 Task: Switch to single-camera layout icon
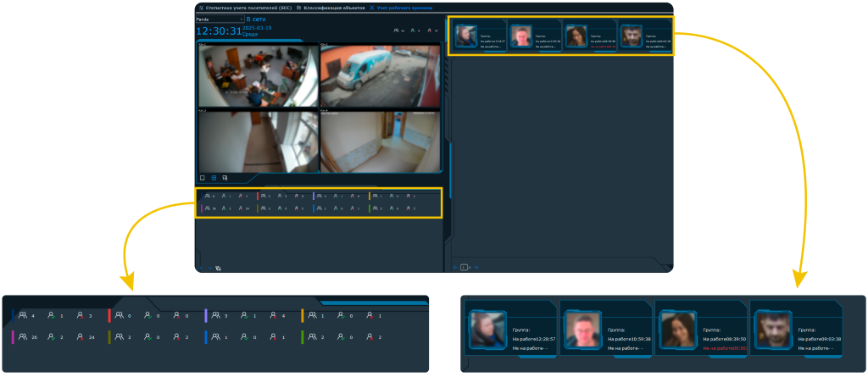tap(203, 178)
